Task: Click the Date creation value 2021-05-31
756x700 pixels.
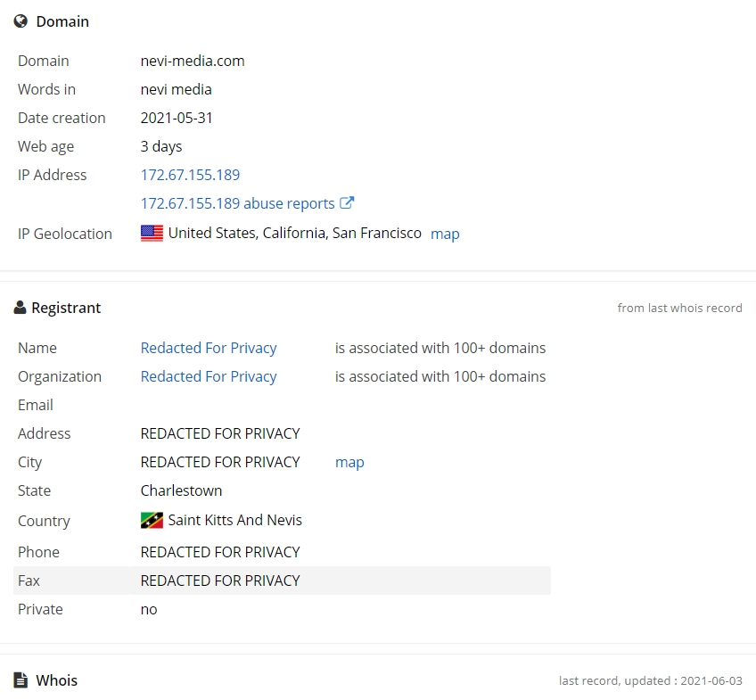Action: coord(177,118)
